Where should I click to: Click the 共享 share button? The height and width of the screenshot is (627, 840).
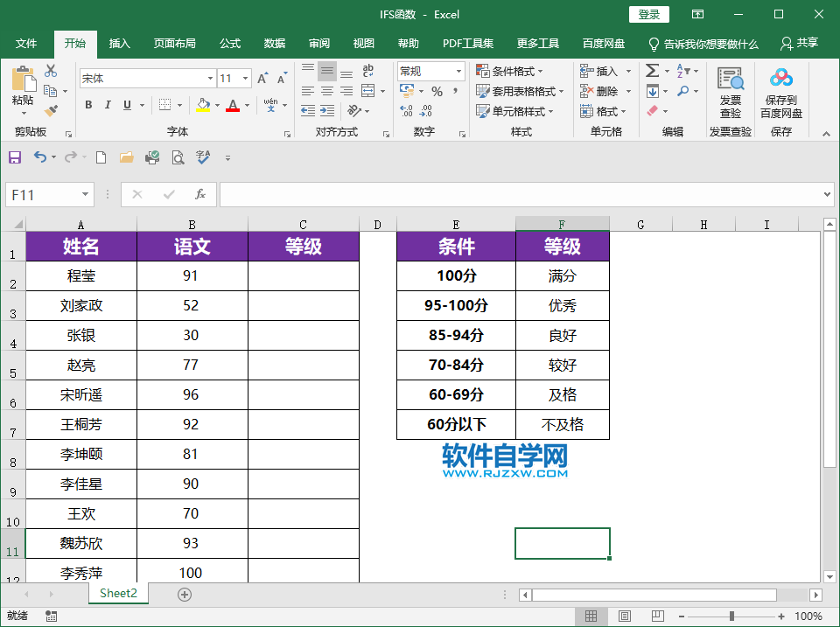point(806,42)
